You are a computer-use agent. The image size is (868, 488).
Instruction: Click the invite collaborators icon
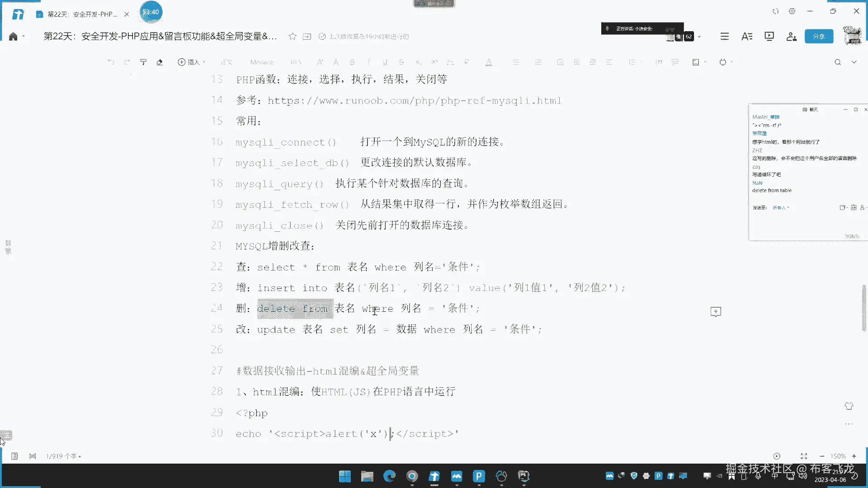coord(791,37)
